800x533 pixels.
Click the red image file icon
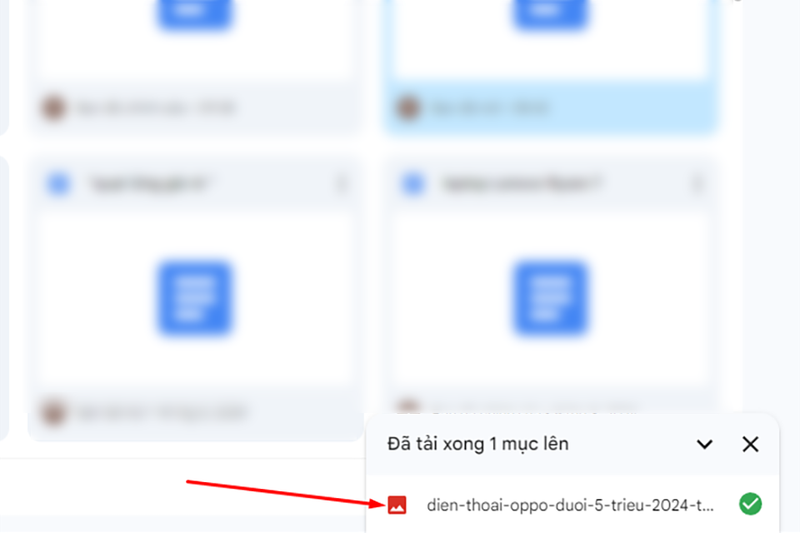(397, 505)
